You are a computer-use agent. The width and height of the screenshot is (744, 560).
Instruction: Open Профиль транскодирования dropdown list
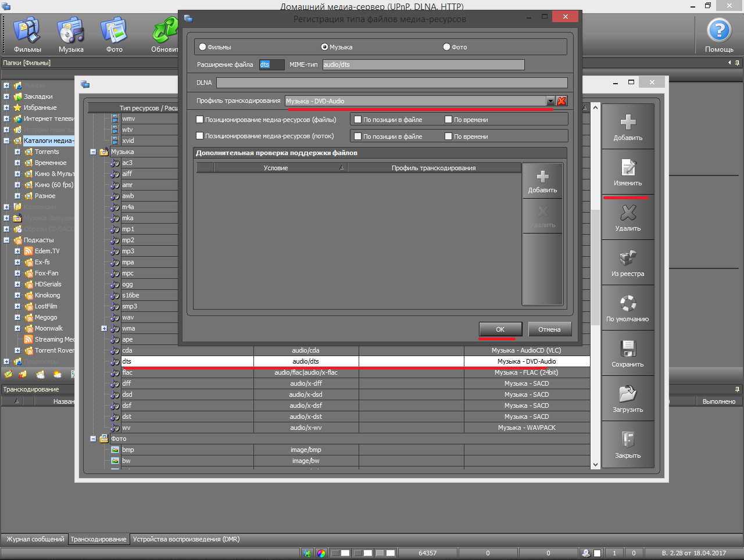pos(550,101)
